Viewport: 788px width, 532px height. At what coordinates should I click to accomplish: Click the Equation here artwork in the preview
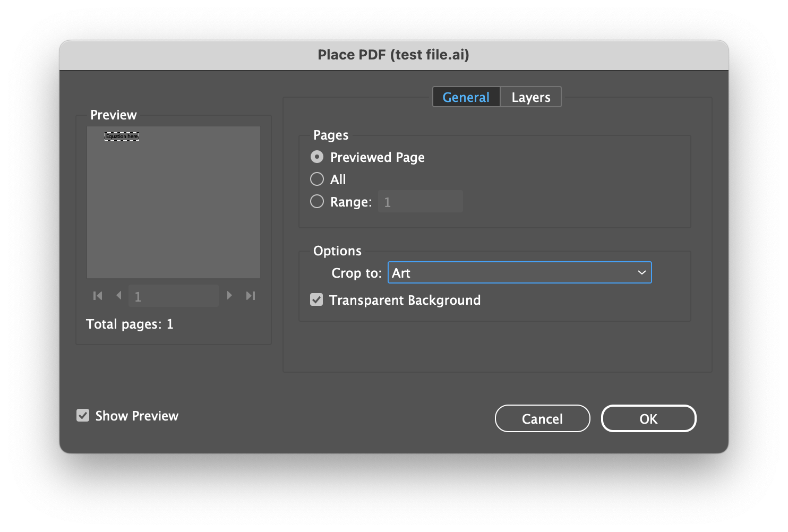[x=122, y=136]
